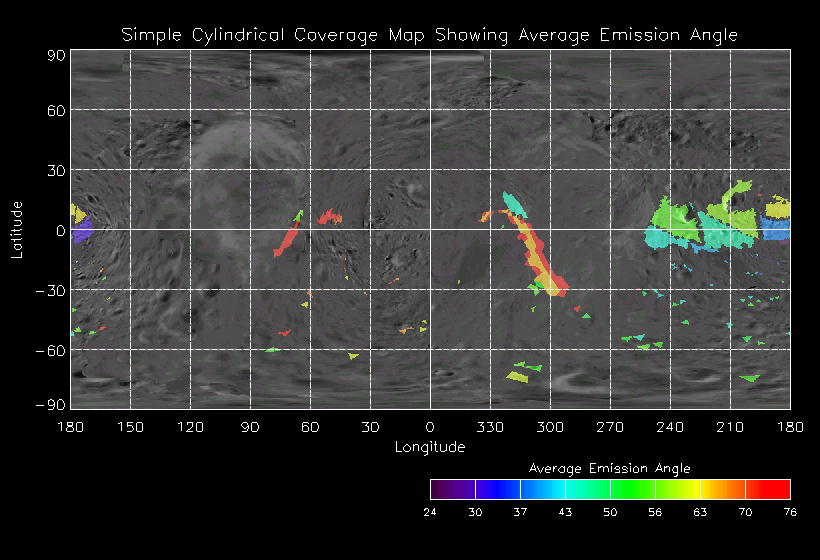
Task: Click the "Longitude" axis label
Action: (x=430, y=447)
